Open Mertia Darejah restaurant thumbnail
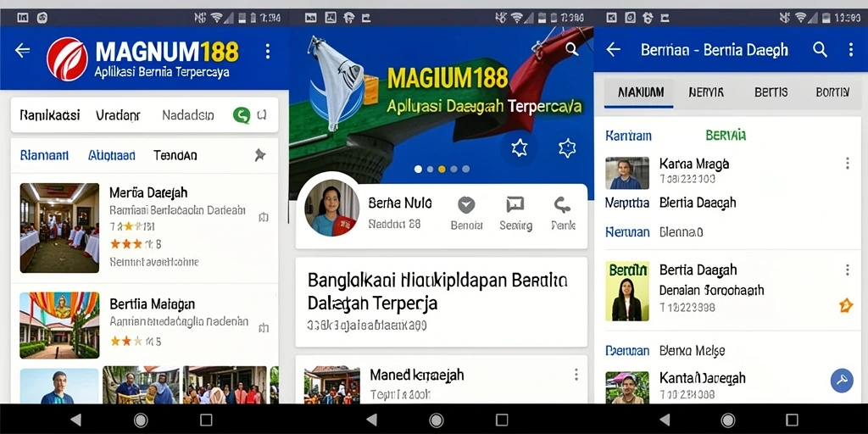The height and width of the screenshot is (434, 868). click(x=60, y=228)
